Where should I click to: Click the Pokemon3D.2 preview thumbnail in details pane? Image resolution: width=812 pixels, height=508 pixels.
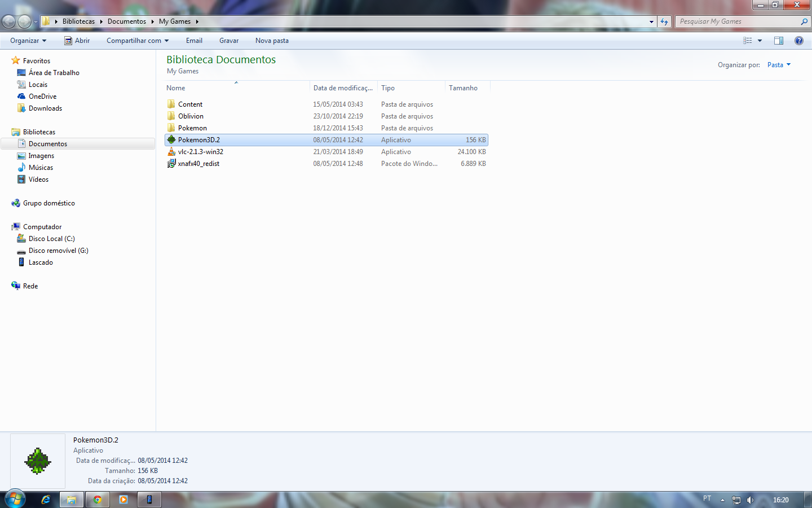point(38,461)
